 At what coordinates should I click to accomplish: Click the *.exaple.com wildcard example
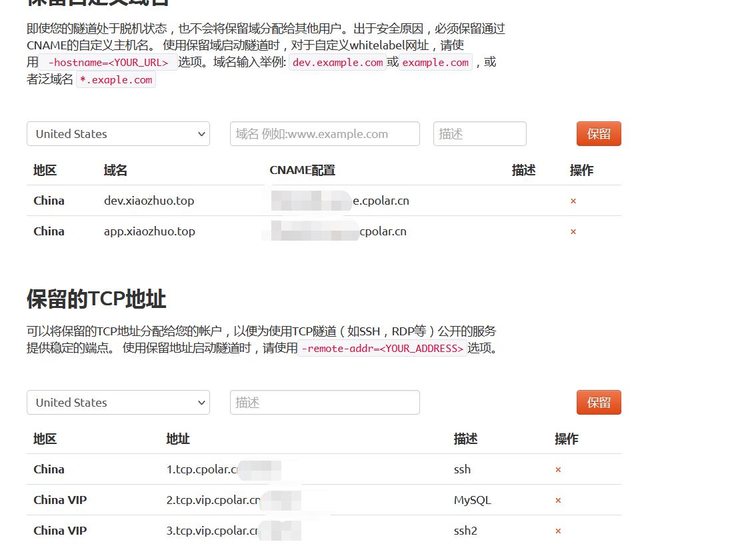pyautogui.click(x=116, y=80)
